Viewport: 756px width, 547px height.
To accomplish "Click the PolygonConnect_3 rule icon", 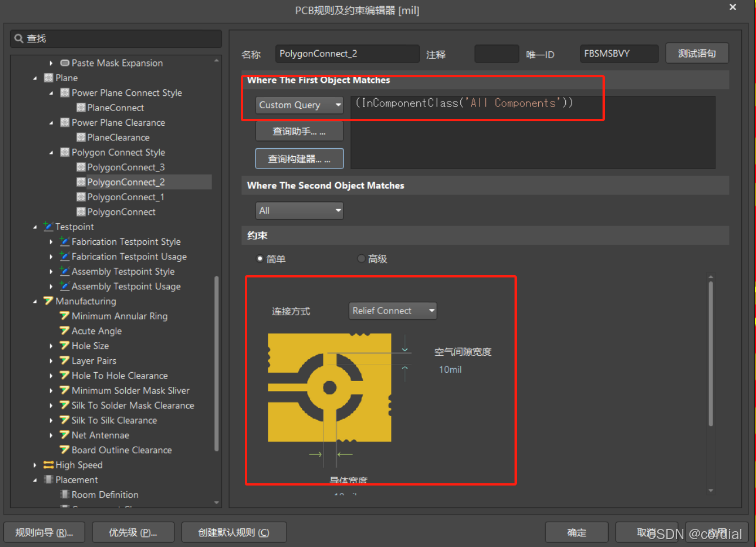I will [x=81, y=167].
